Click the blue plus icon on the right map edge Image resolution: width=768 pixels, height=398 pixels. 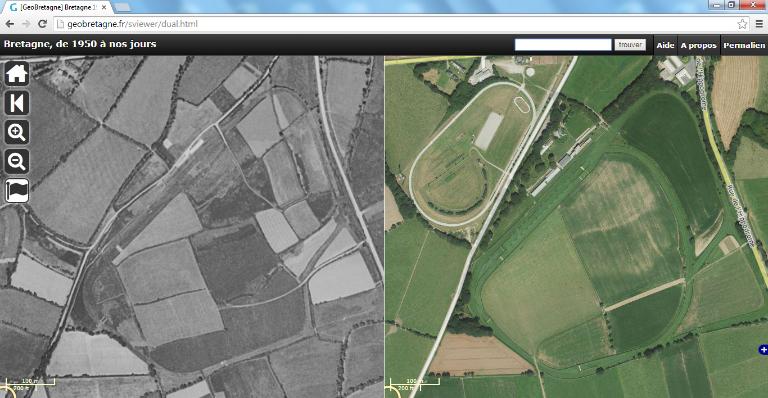pyautogui.click(x=763, y=350)
